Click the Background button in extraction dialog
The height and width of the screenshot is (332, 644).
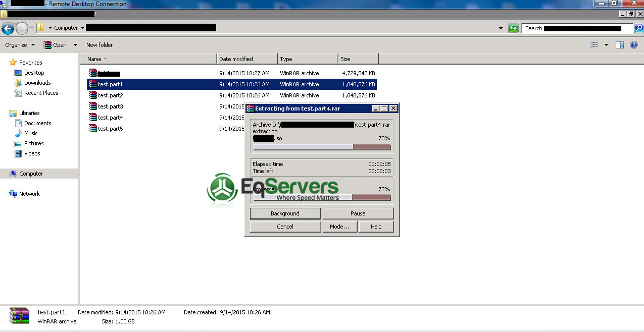point(285,213)
